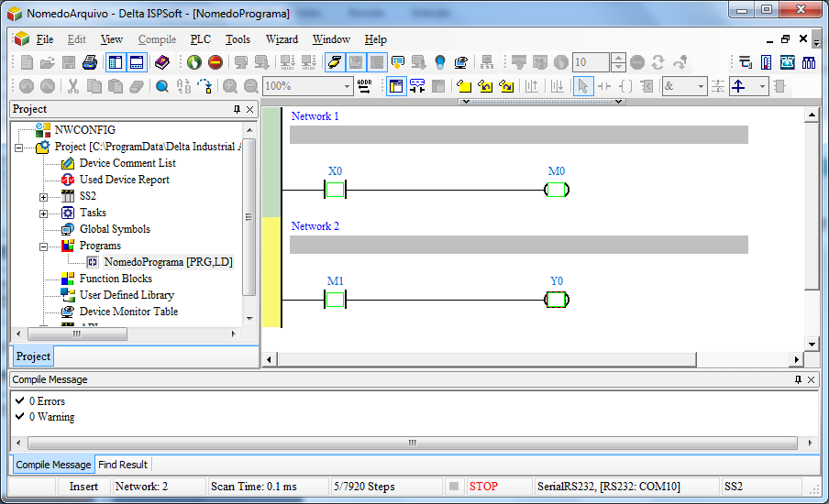Viewport: 829px width, 504px height.
Task: Select NomedoPrograma [PRG,LD] program item
Action: pos(168,262)
